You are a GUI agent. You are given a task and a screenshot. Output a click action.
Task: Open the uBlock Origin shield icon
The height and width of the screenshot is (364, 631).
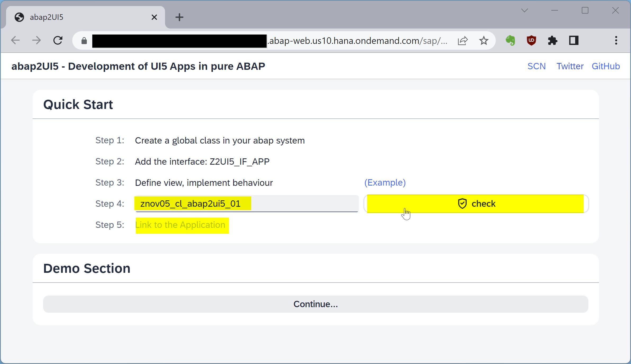(531, 40)
